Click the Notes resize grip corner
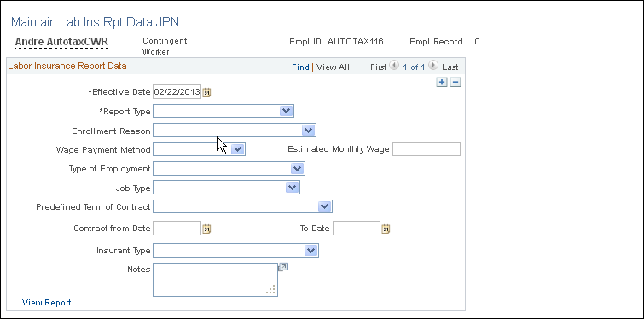 point(271,290)
